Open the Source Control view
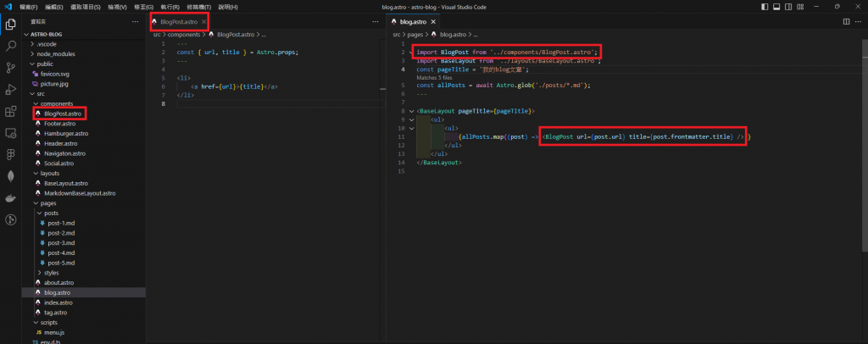 click(10, 68)
